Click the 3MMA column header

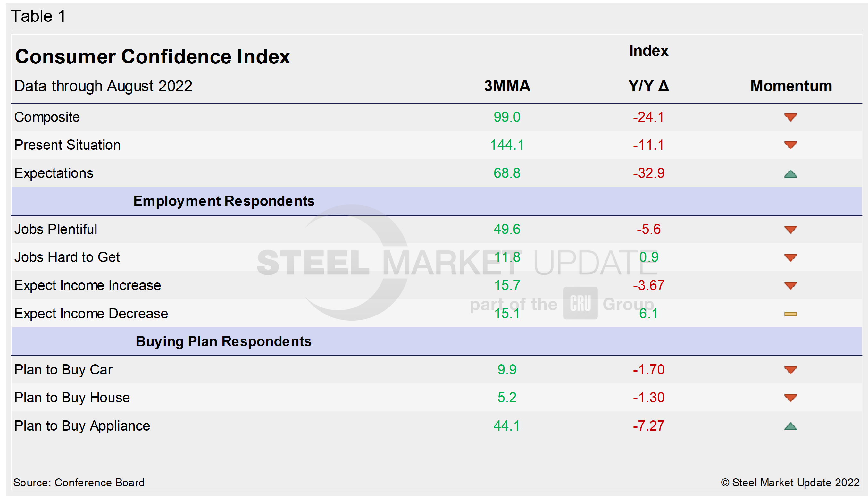coord(507,86)
